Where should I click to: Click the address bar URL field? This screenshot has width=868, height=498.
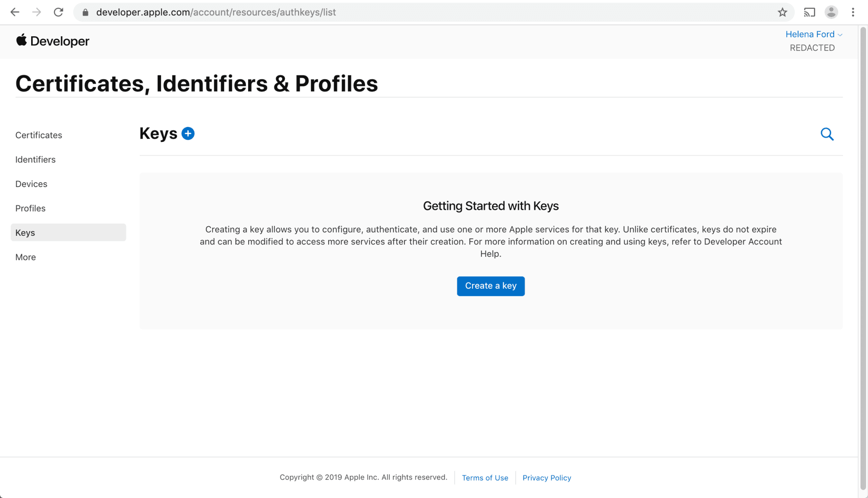click(407, 12)
